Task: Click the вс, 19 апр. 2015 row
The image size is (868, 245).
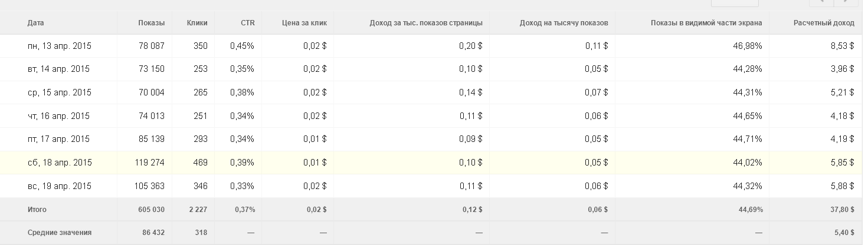Action: pos(59,186)
